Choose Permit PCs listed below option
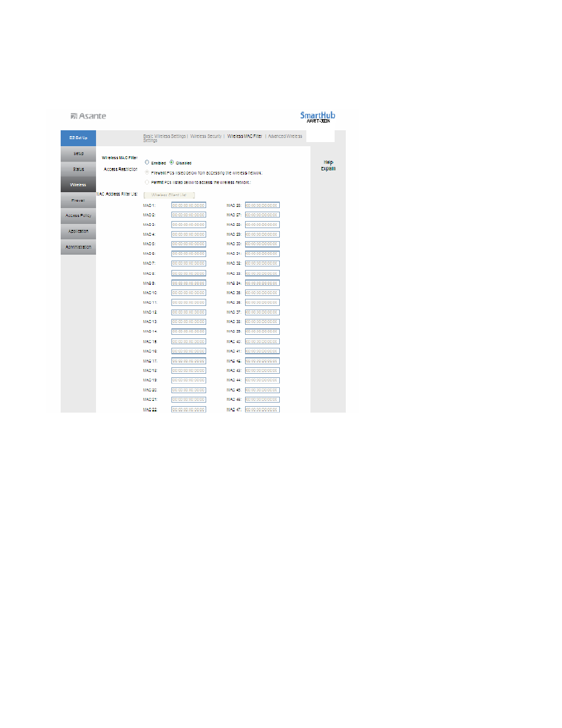The image size is (562, 728). point(147,182)
